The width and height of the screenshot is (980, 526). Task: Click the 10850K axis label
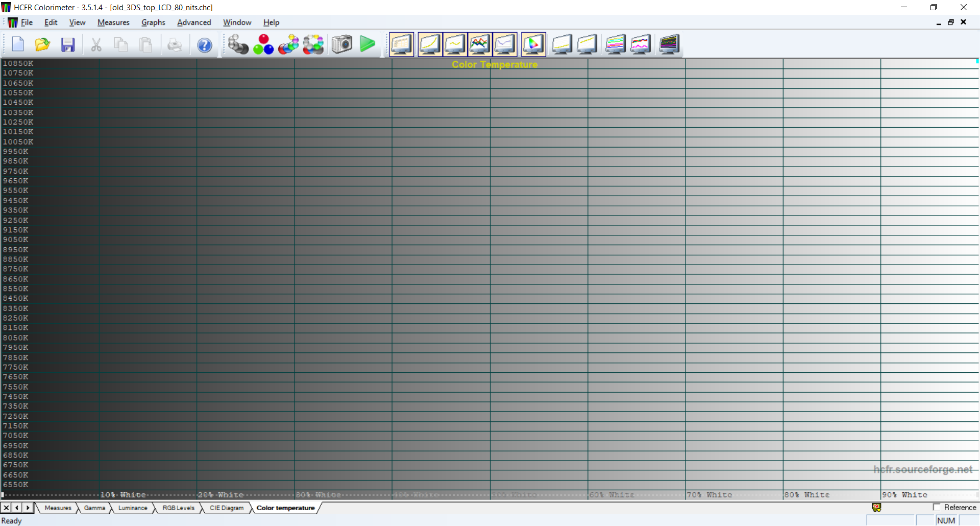(x=18, y=63)
